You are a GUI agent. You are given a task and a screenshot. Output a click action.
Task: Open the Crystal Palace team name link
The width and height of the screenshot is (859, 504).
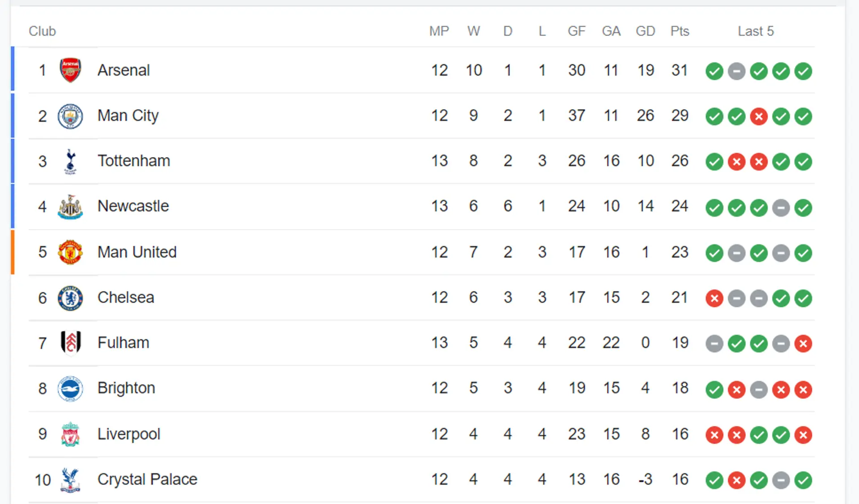147,479
